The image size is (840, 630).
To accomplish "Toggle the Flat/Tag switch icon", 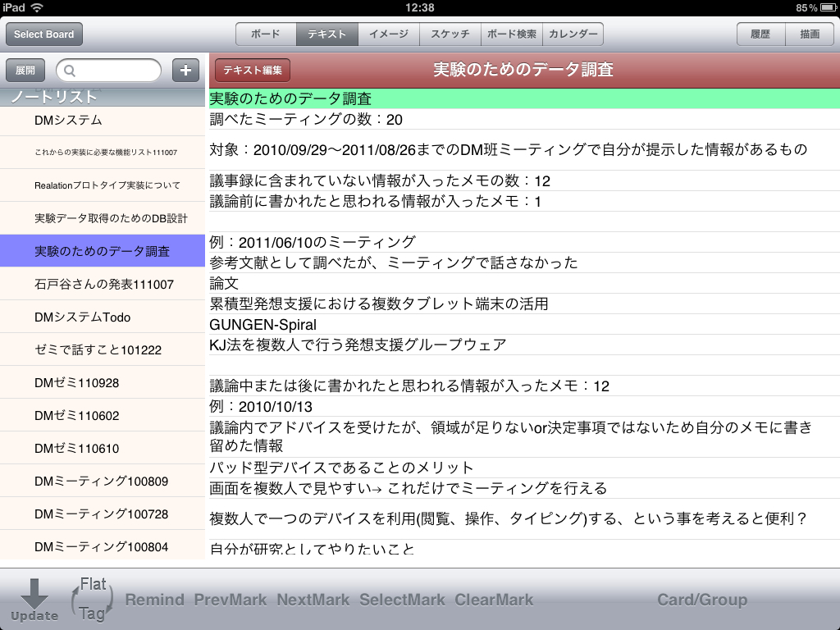I will coord(90,600).
